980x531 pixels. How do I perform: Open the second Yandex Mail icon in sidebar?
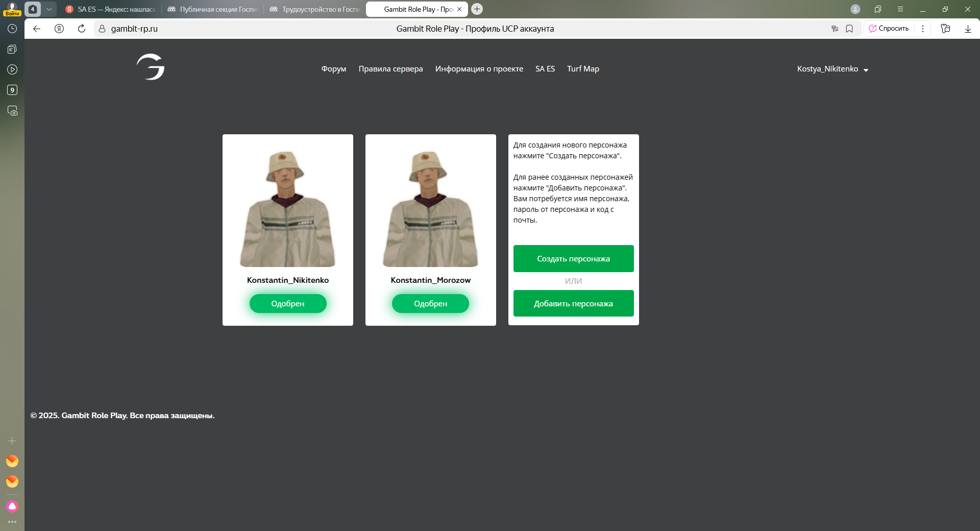[12, 481]
